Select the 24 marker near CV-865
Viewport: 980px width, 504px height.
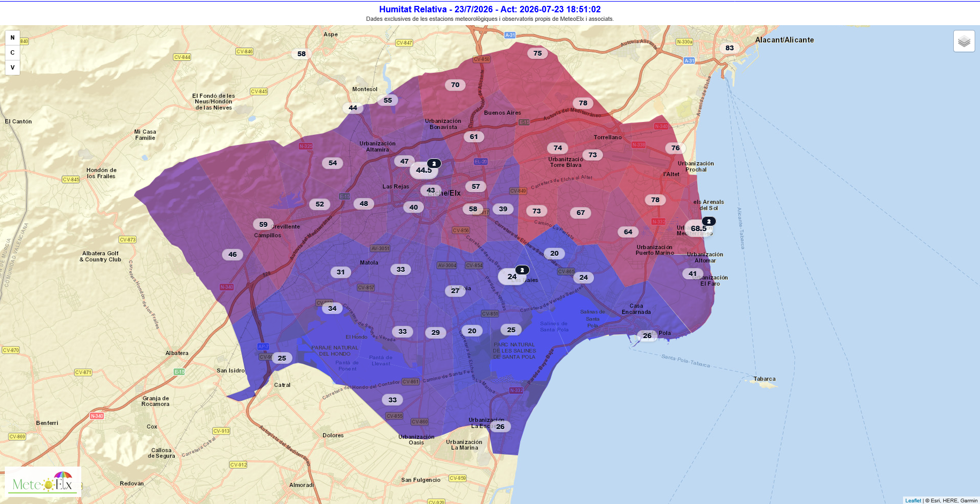(x=584, y=277)
